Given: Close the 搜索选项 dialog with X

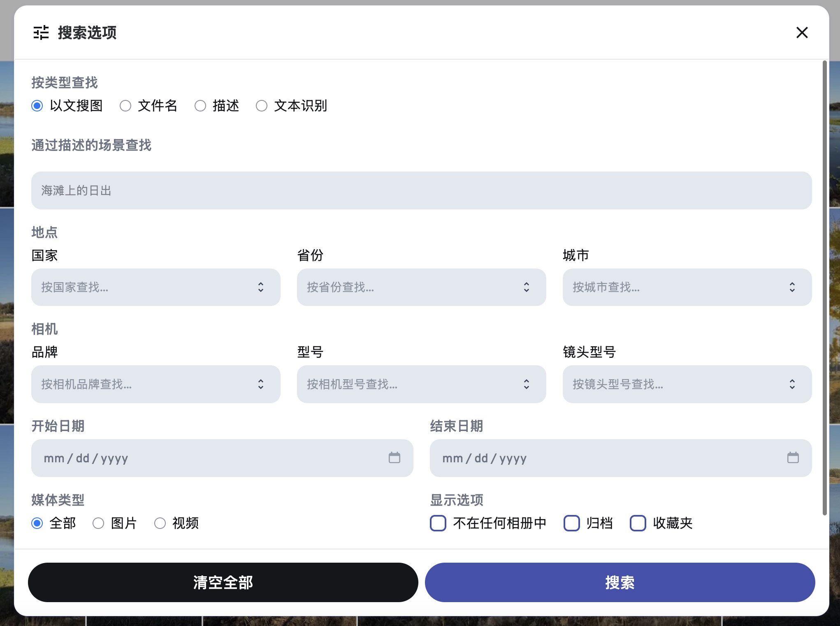Looking at the screenshot, I should [x=802, y=32].
